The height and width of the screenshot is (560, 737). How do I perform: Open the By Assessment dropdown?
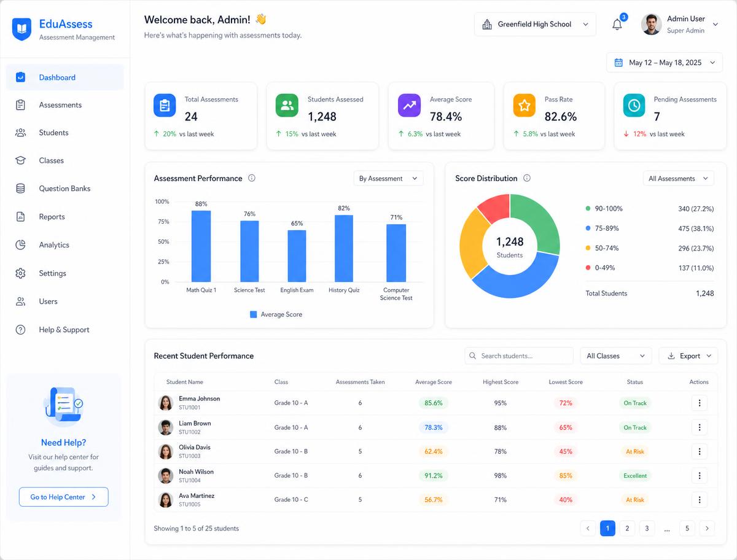[x=388, y=179]
